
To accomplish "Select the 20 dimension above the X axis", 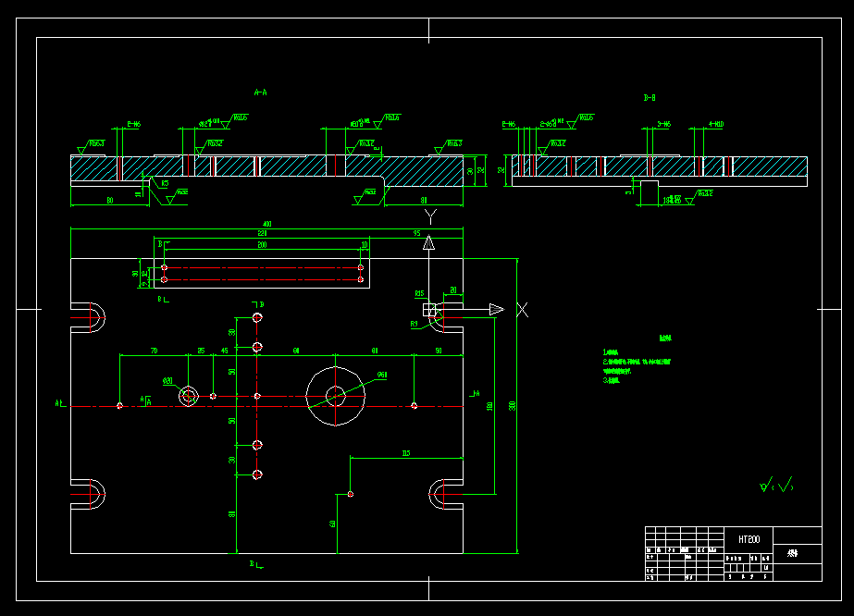I will tap(453, 290).
